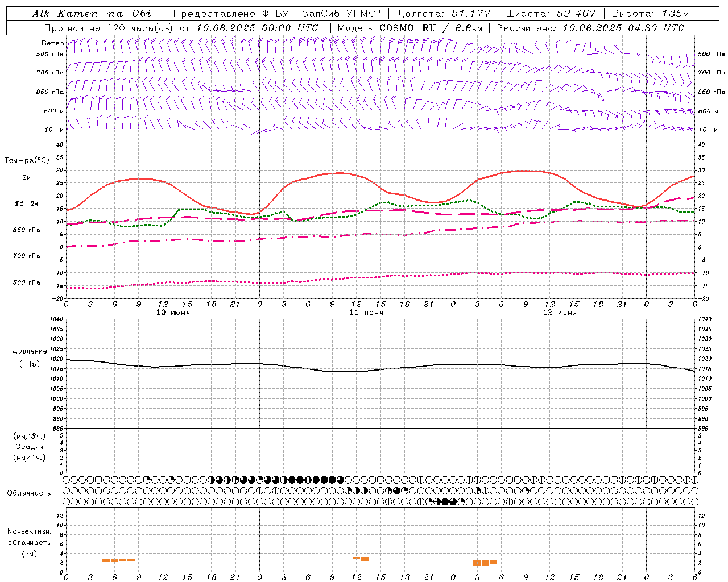Click Рассчитано: 10.06.2025 04:39 UTC timestamp
728x582 pixels.
click(590, 28)
